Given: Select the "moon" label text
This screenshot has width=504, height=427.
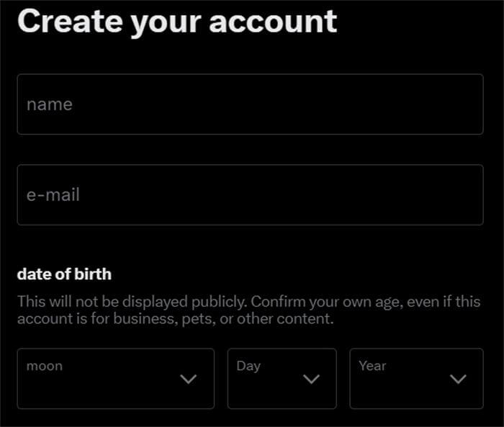Looking at the screenshot, I should (x=45, y=366).
